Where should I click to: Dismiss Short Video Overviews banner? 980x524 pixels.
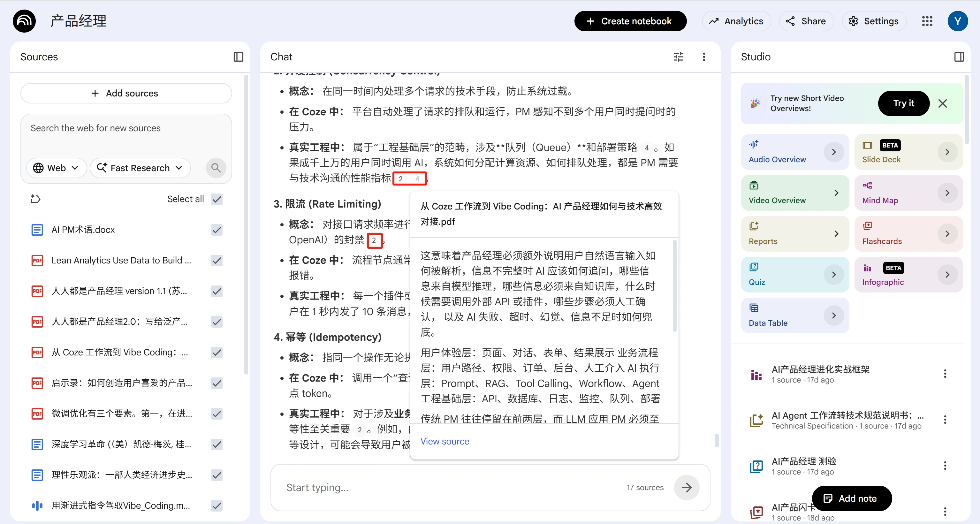(x=942, y=103)
